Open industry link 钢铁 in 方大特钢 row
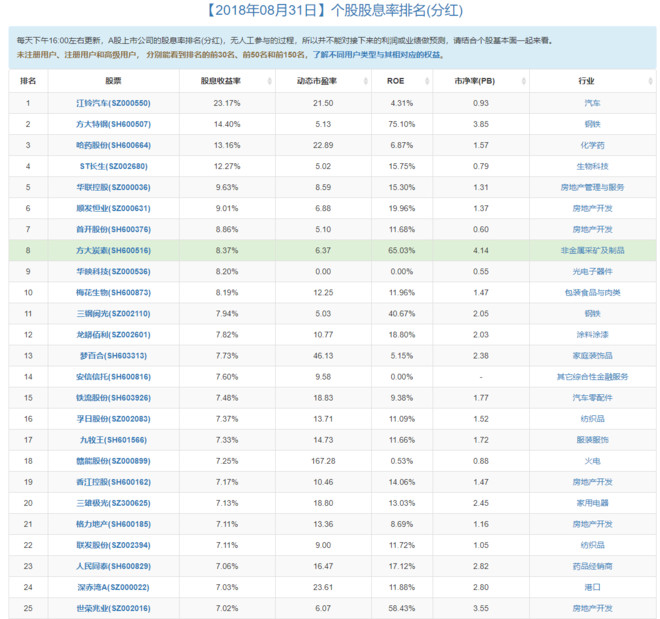Screen dimensions: 660x619 pos(592,124)
